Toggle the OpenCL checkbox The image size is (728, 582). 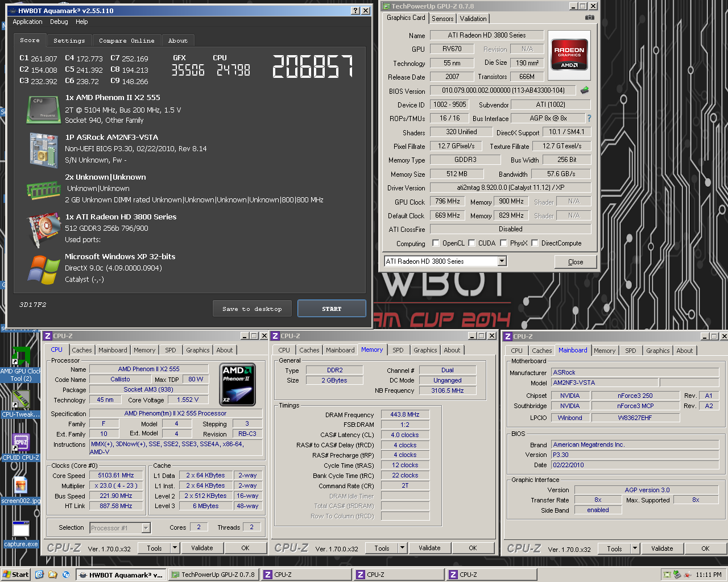436,243
